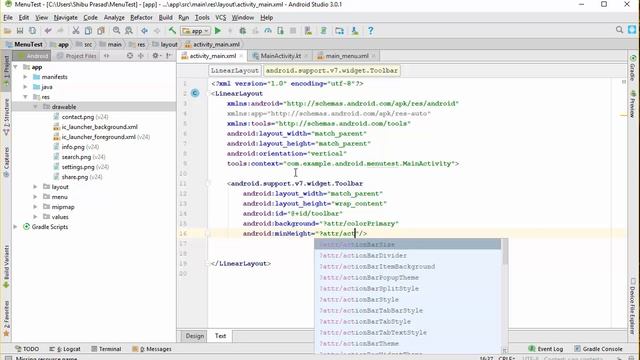Click the Android Profiler gauge icon
This screenshot has height=360, width=640.
coord(268,31)
